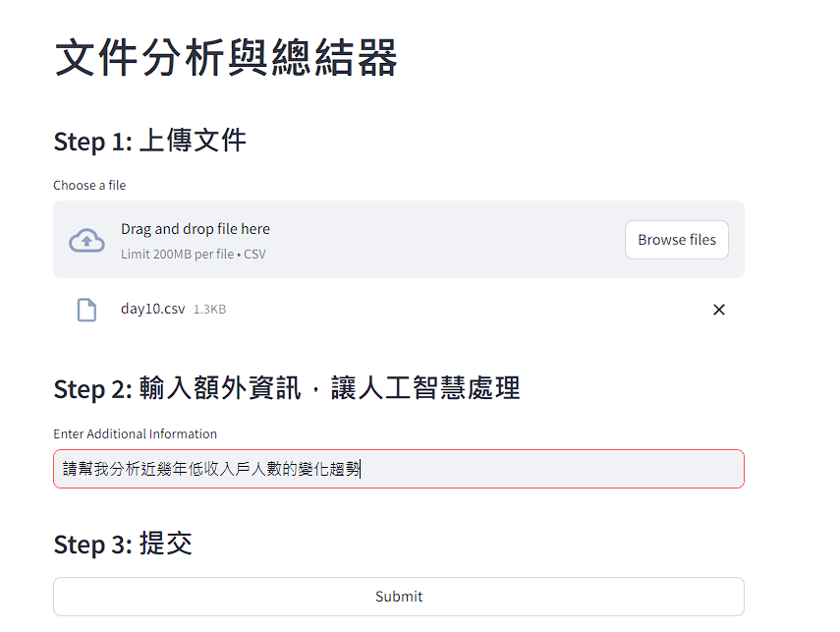
Task: Click the 1.3KB file size label
Action: pos(209,309)
